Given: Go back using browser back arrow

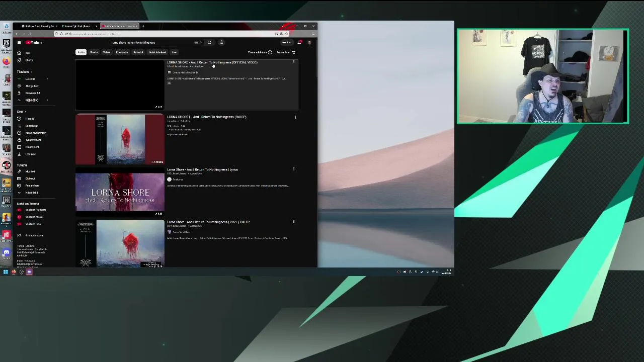Looking at the screenshot, I should click(x=17, y=34).
